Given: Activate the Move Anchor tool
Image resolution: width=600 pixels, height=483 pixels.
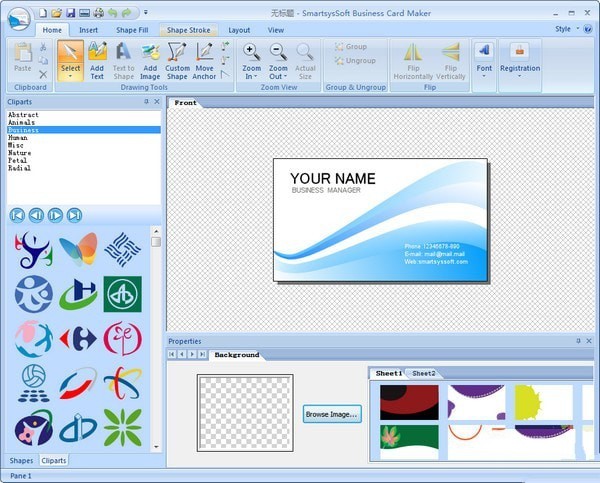Looking at the screenshot, I should point(204,61).
